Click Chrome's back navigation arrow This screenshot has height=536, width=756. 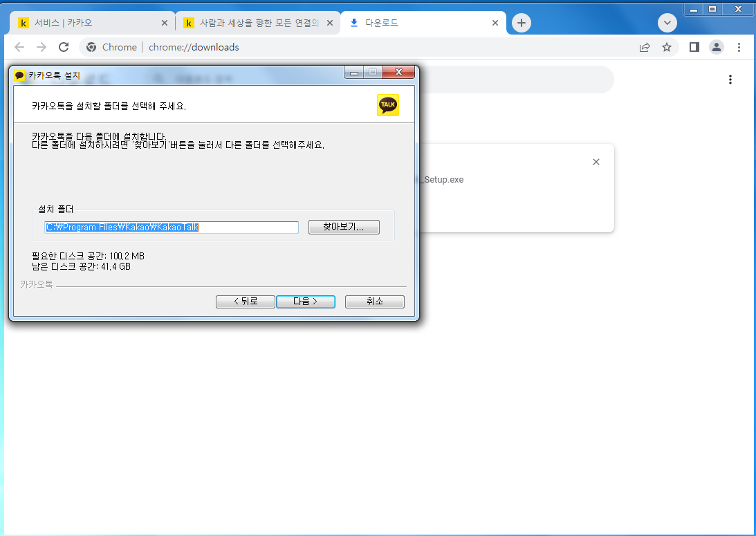[x=19, y=47]
